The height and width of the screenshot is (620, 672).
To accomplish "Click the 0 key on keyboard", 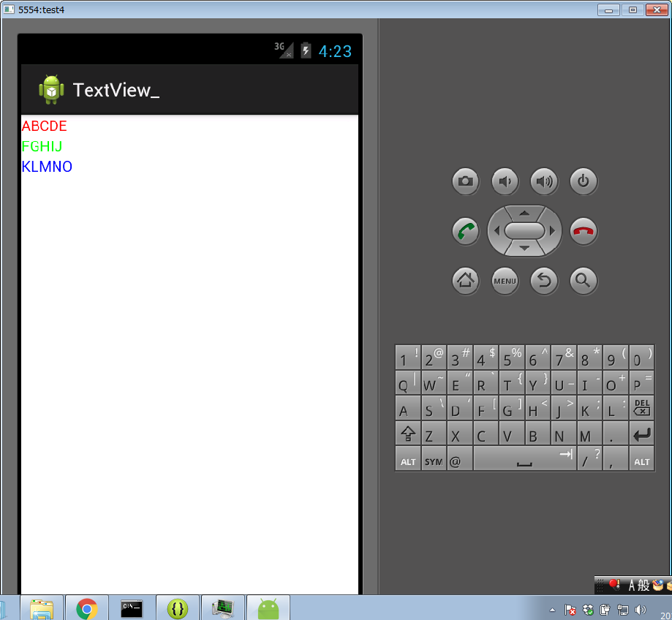I will click(641, 358).
